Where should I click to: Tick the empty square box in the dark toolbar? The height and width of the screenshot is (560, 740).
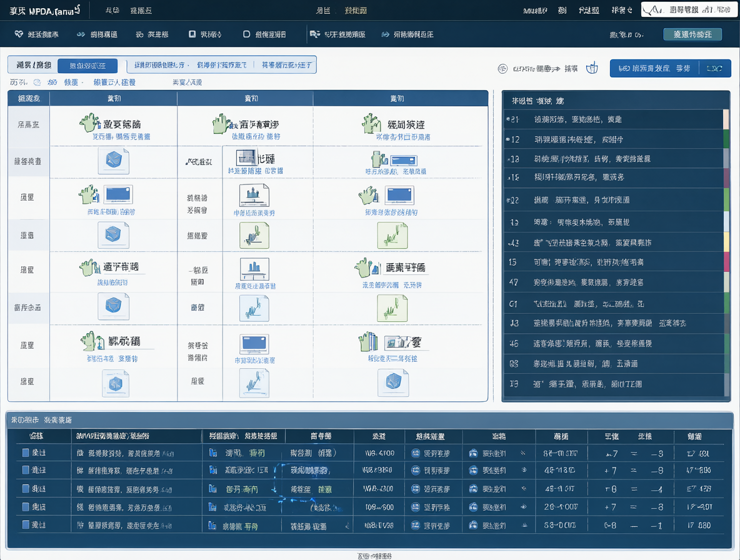(x=246, y=34)
